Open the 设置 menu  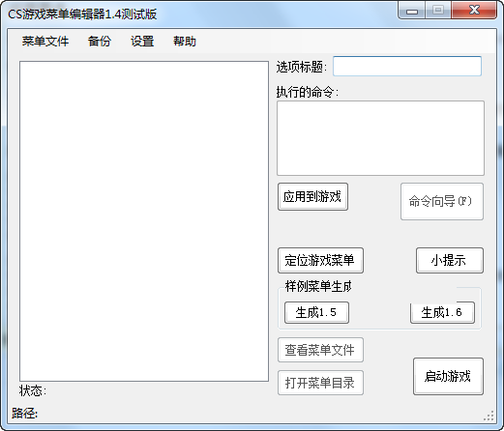(x=142, y=42)
